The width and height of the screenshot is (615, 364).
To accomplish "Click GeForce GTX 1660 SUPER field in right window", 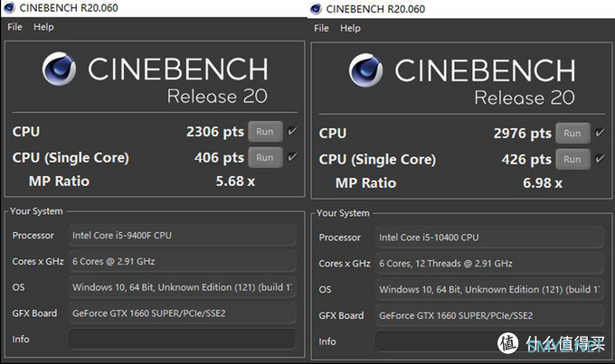I will click(489, 315).
